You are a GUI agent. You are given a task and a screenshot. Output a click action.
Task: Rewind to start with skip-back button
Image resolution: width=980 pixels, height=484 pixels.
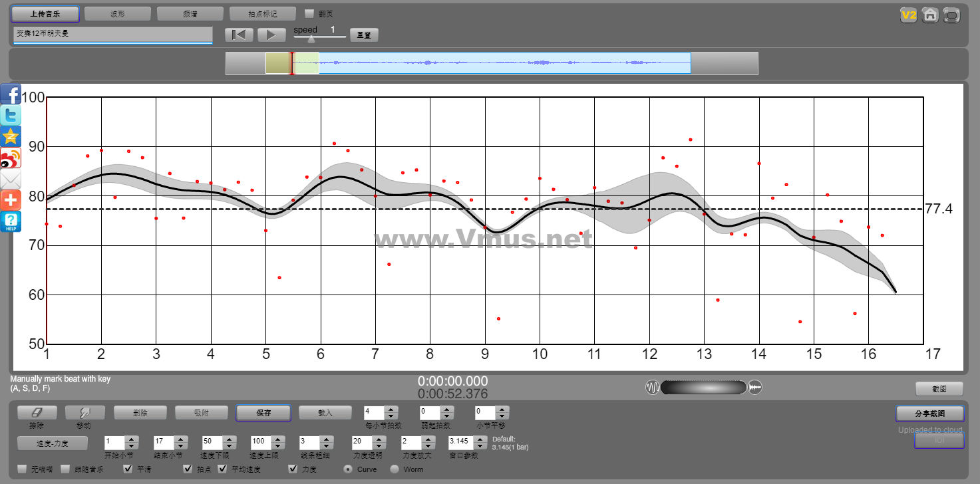click(x=239, y=35)
